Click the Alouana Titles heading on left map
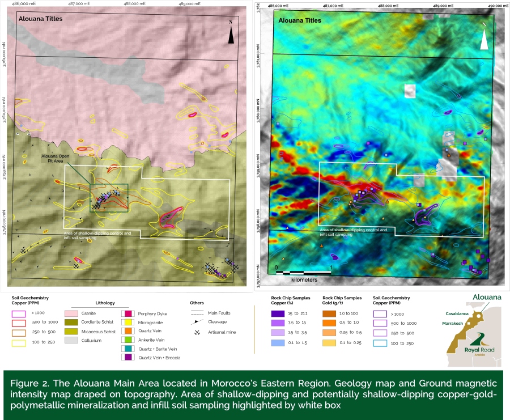This screenshot has width=510, height=420. [40, 19]
